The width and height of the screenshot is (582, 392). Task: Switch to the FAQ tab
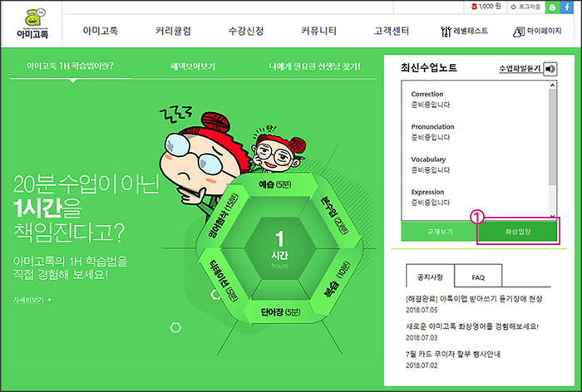click(478, 276)
